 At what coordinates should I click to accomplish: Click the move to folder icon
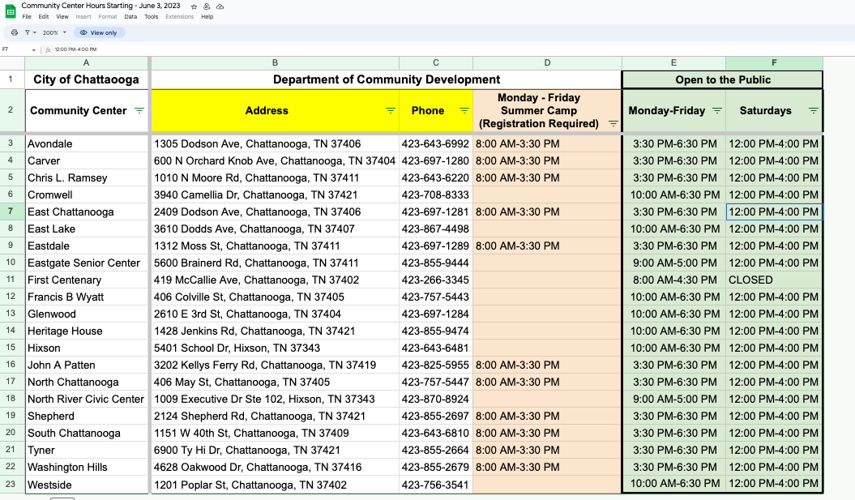coord(207,6)
